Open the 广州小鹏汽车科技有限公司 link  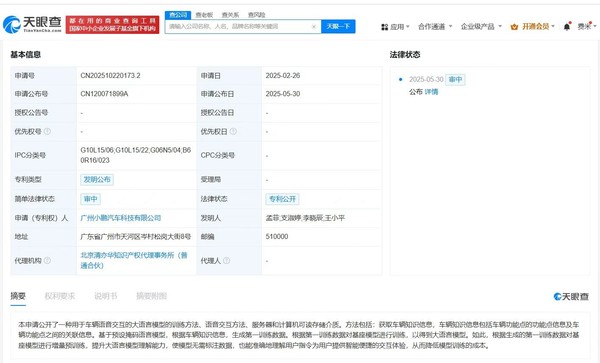click(121, 218)
